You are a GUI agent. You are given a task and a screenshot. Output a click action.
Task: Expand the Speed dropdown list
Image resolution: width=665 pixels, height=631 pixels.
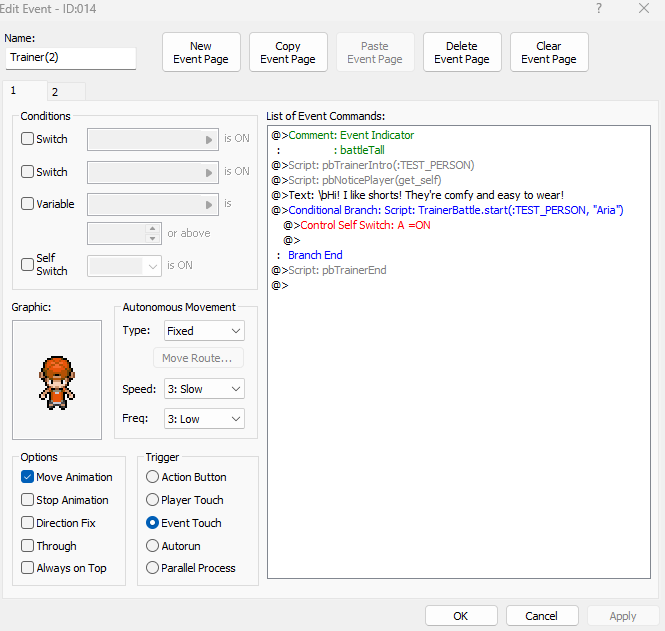point(204,389)
